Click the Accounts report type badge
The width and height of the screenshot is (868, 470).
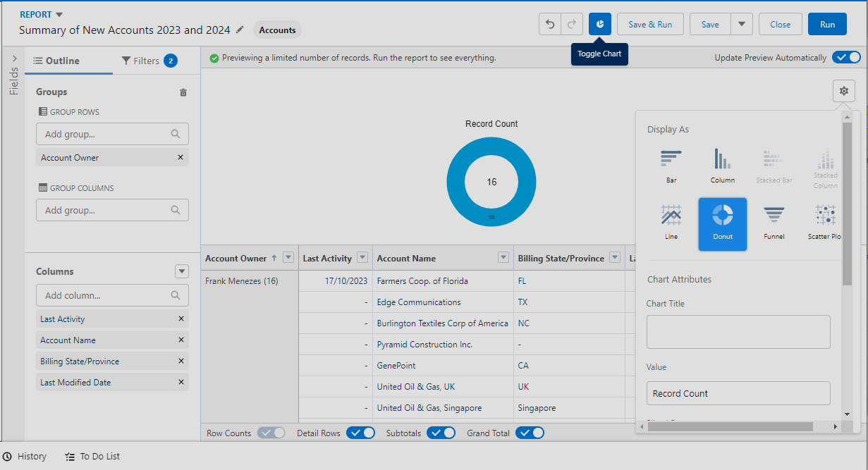[x=277, y=30]
